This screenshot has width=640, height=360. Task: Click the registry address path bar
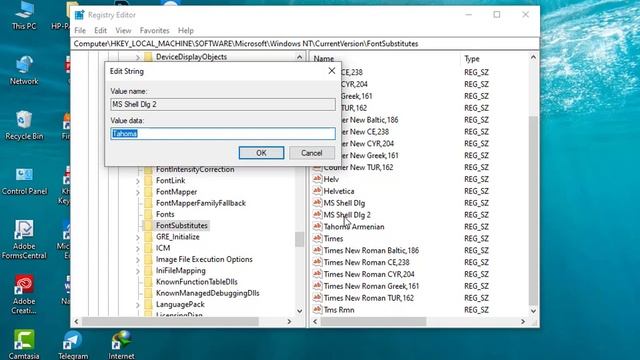305,44
